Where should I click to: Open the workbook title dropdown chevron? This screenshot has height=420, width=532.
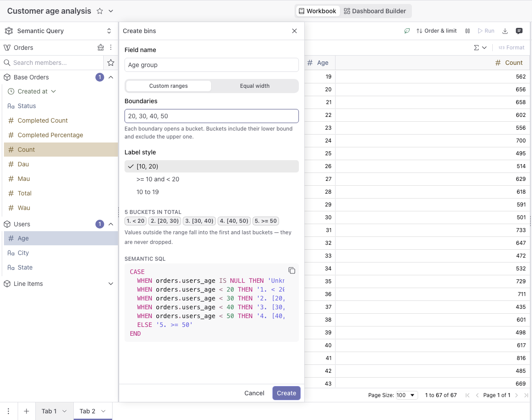point(111,11)
